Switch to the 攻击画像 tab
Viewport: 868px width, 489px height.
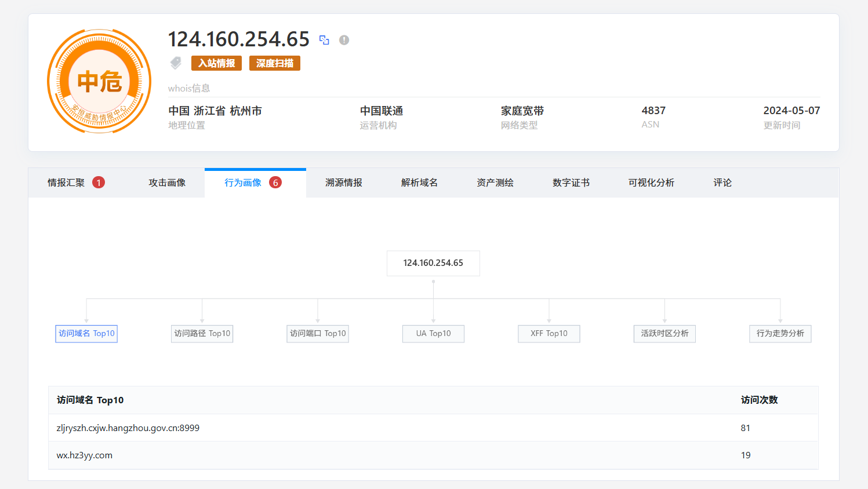[x=167, y=183]
